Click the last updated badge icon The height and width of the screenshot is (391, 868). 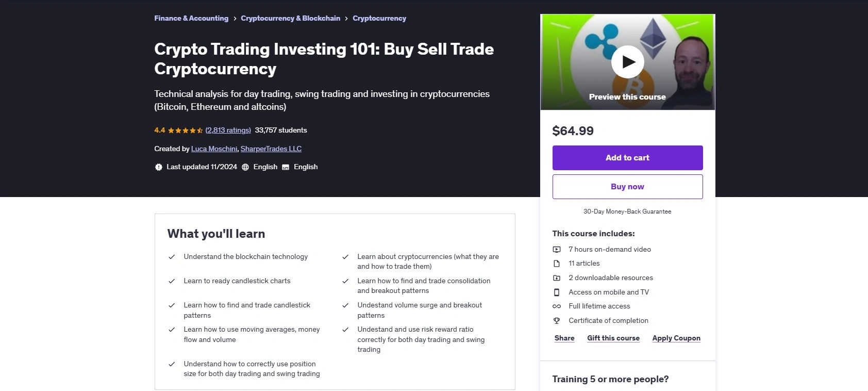tap(159, 167)
